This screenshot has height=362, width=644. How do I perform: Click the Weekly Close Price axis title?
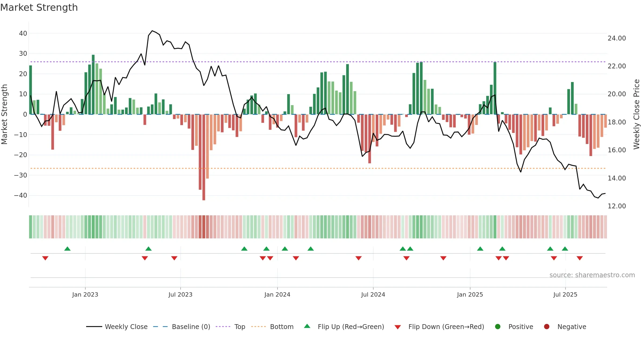click(637, 114)
